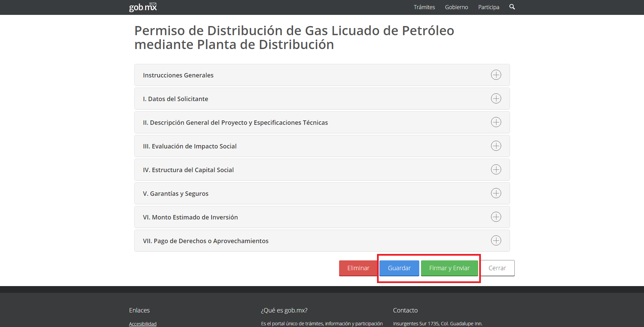This screenshot has height=327, width=644.
Task: Open the Gobierno menu
Action: point(456,7)
